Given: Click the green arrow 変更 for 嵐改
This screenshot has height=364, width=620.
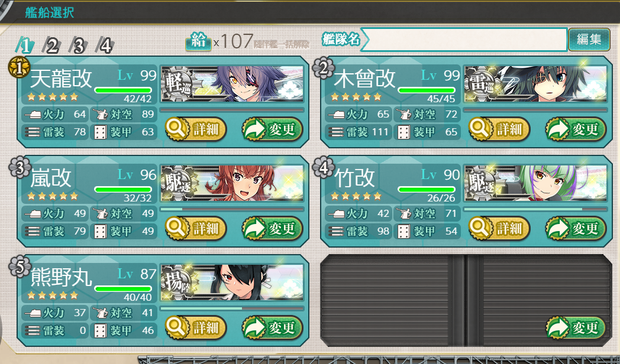Looking at the screenshot, I should [272, 228].
